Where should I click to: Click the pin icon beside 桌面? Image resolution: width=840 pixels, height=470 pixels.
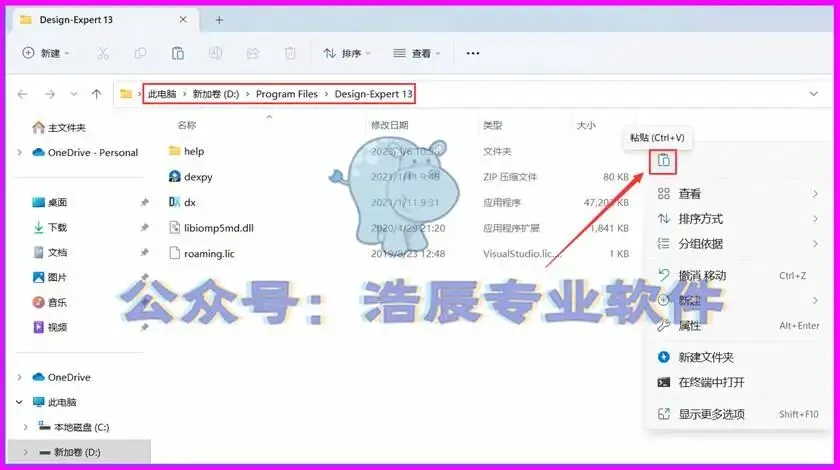click(144, 203)
